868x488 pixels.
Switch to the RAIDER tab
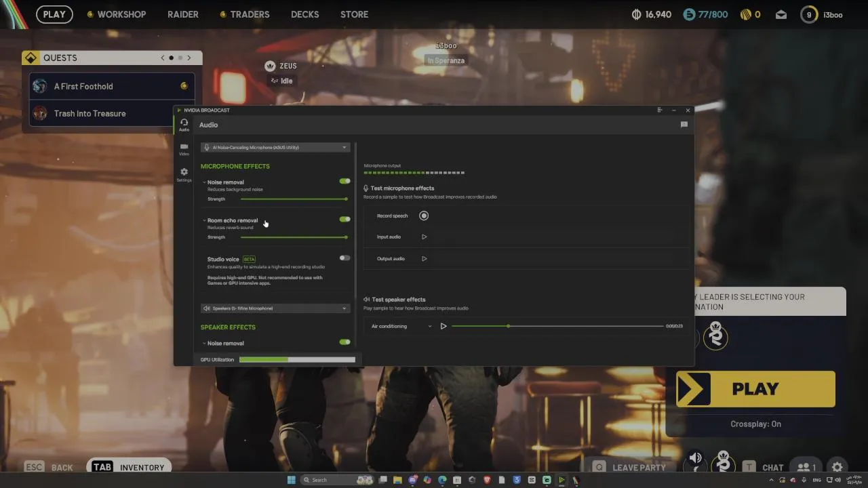click(183, 14)
